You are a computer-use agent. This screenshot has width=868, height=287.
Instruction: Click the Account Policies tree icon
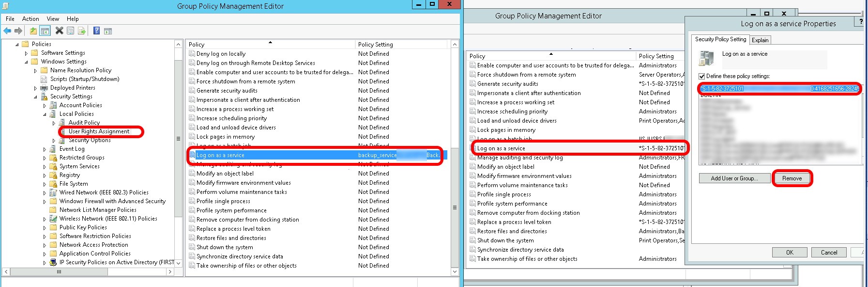[x=53, y=105]
